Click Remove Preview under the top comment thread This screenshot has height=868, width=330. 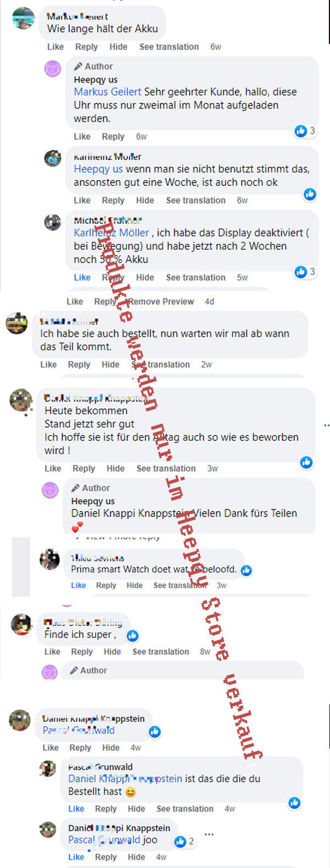pos(161,301)
